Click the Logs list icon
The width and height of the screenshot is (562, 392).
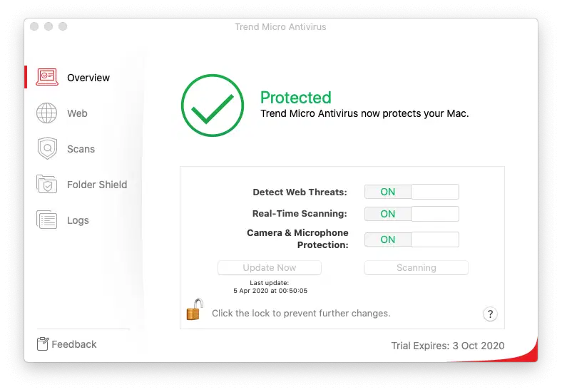coord(47,220)
